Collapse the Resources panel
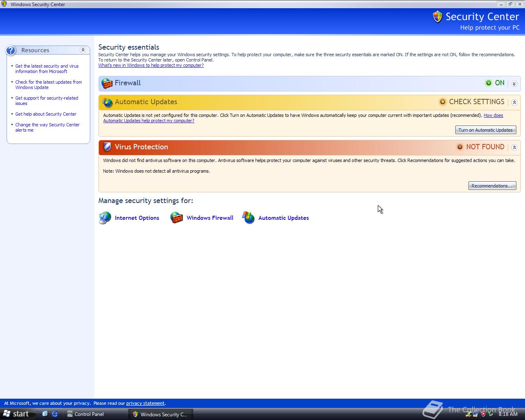Viewport: 525px width, 420px height. pyautogui.click(x=83, y=50)
